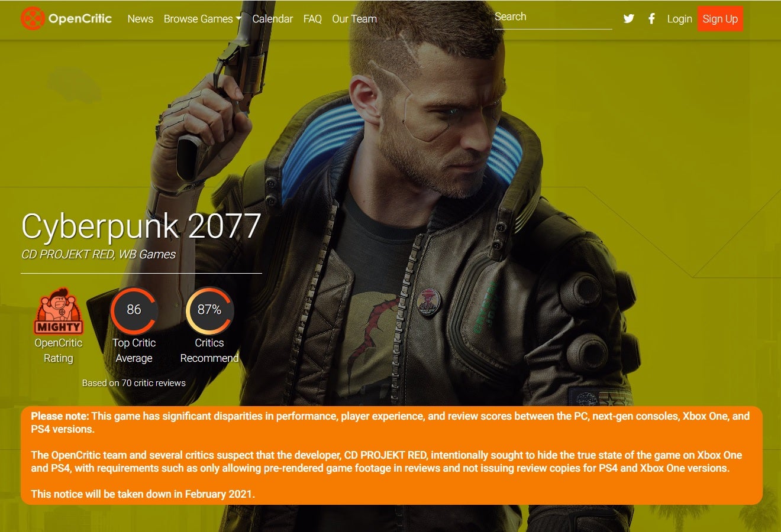
Task: Click the 86 Top Critic Average score ring
Action: point(134,310)
